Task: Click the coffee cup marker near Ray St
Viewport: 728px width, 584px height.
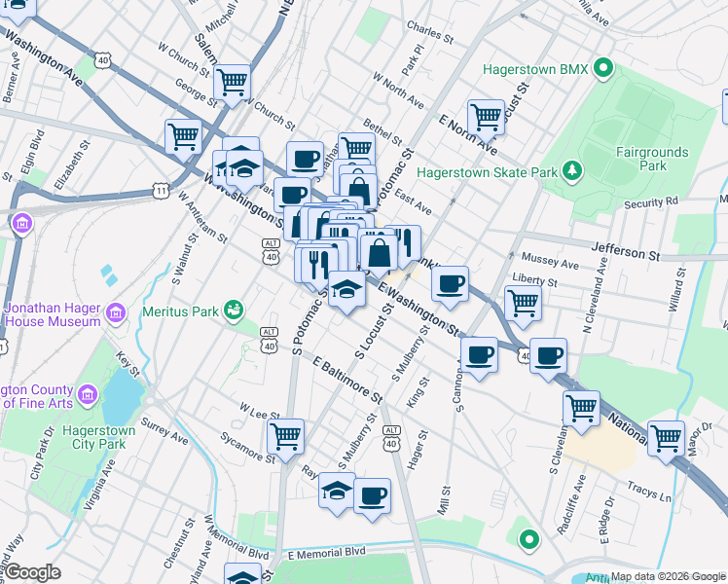Action: pyautogui.click(x=372, y=500)
